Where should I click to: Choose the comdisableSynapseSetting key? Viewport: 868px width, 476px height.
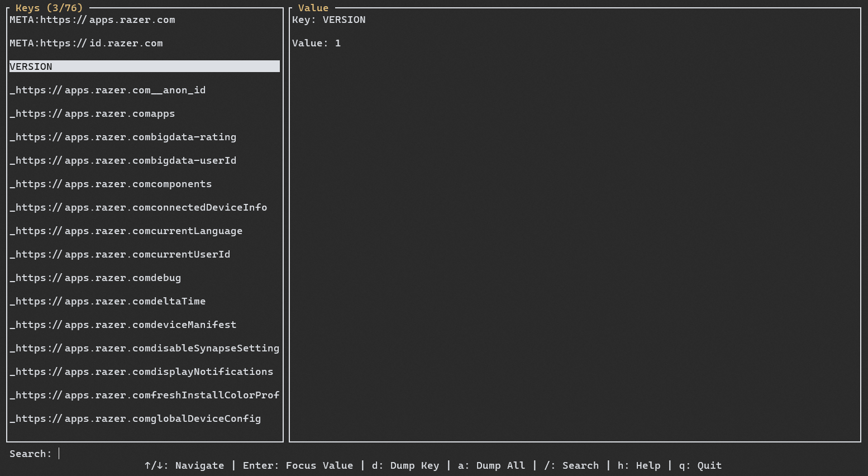145,349
